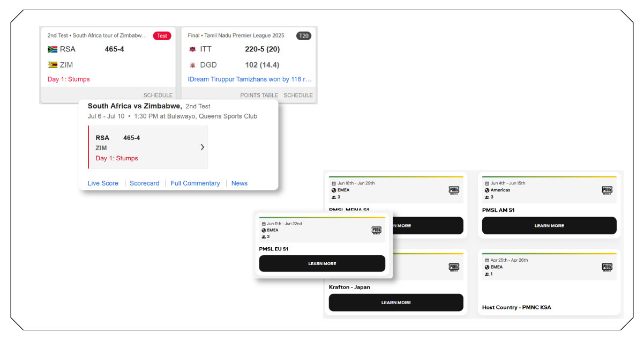
Task: Click the South Africa flag beside RSA
Action: (x=53, y=49)
